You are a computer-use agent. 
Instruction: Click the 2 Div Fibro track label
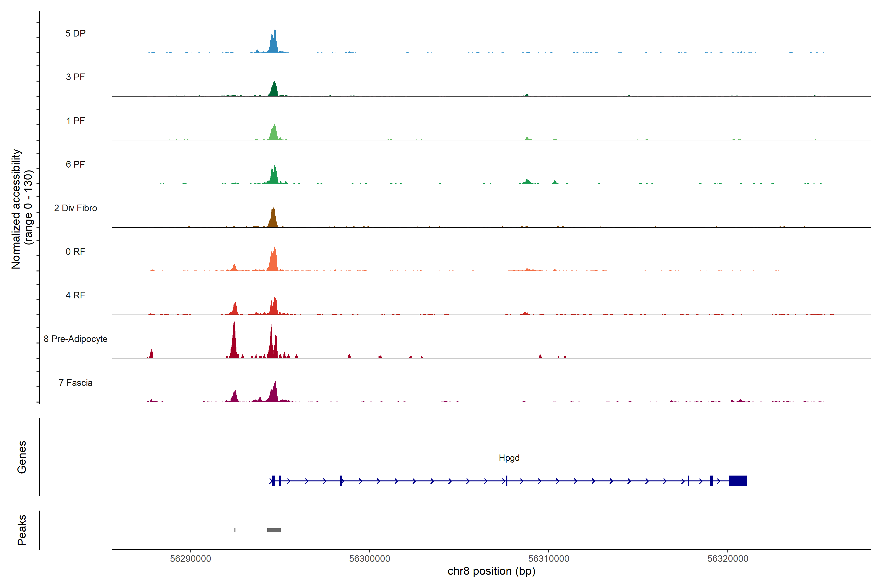(75, 208)
